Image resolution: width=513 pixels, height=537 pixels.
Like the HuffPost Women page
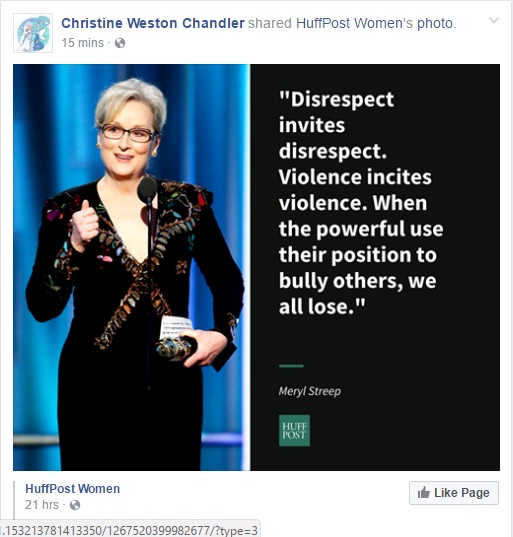pos(454,493)
